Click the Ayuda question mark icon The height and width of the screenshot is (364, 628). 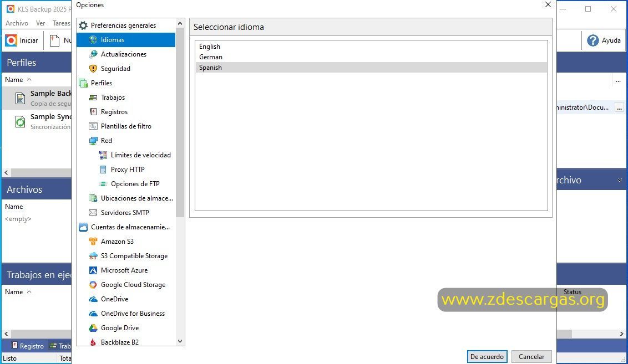[592, 40]
